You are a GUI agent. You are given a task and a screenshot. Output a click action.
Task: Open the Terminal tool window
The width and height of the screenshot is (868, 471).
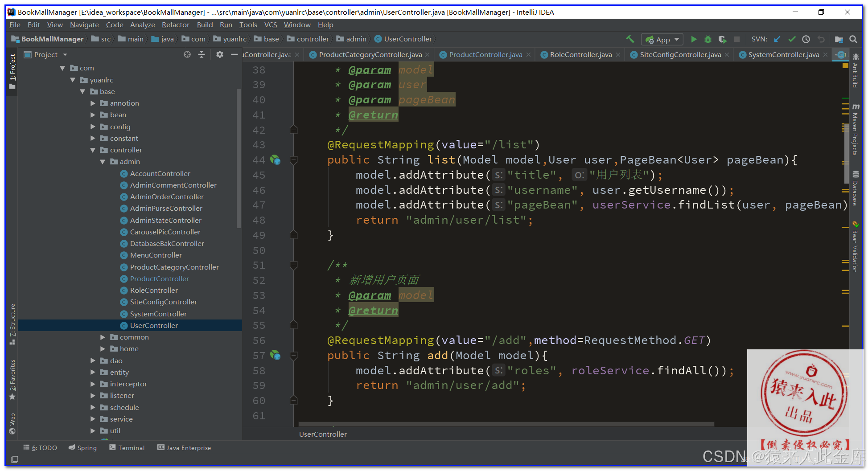(x=127, y=448)
